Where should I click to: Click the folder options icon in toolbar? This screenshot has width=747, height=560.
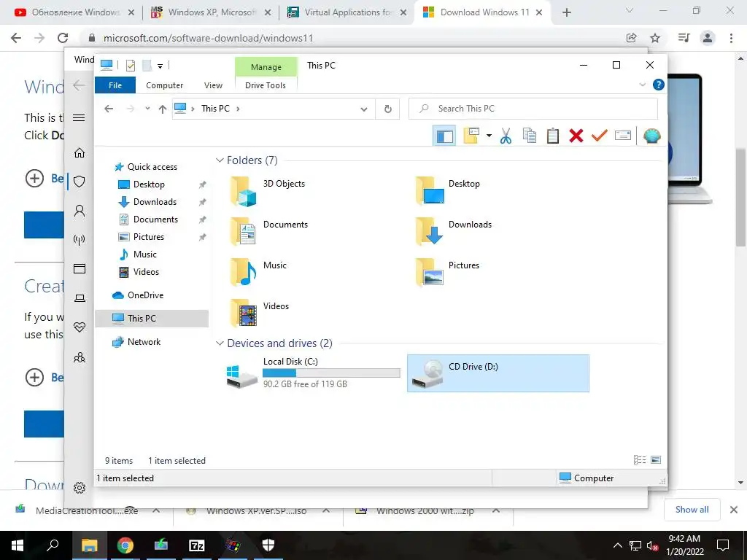471,136
